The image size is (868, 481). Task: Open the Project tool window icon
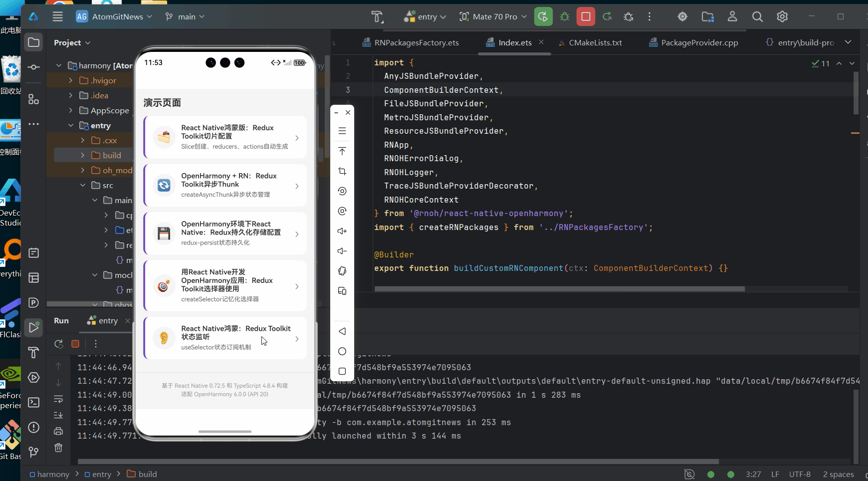pyautogui.click(x=33, y=42)
